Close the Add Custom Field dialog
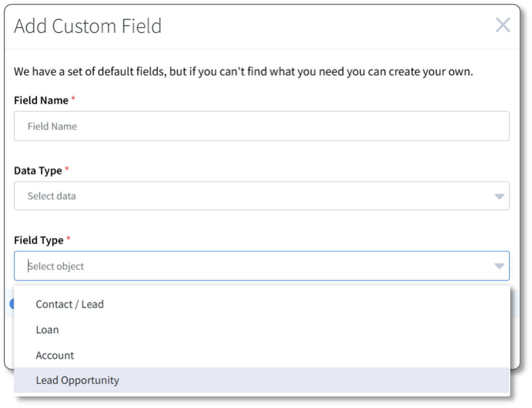532x408 pixels. click(503, 25)
